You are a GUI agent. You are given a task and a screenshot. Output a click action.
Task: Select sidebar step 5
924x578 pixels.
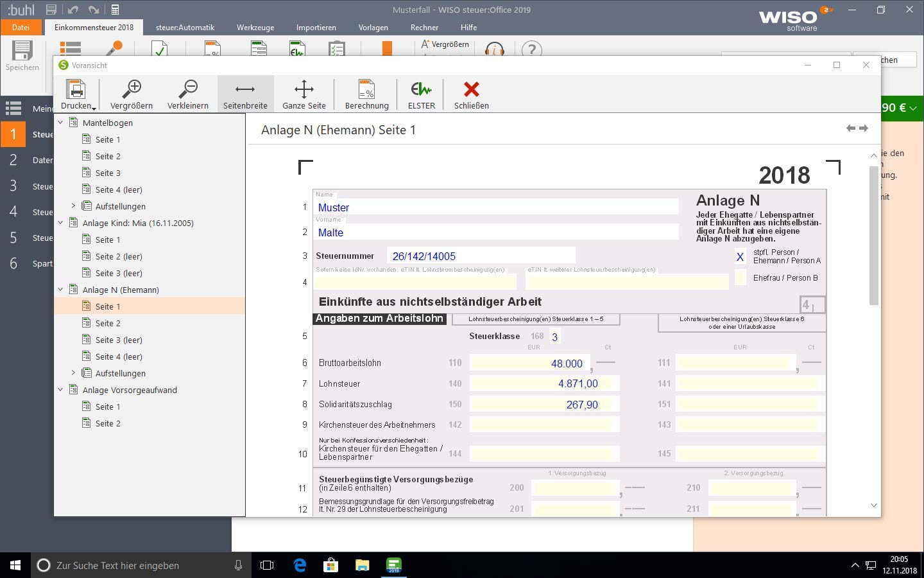coord(13,238)
